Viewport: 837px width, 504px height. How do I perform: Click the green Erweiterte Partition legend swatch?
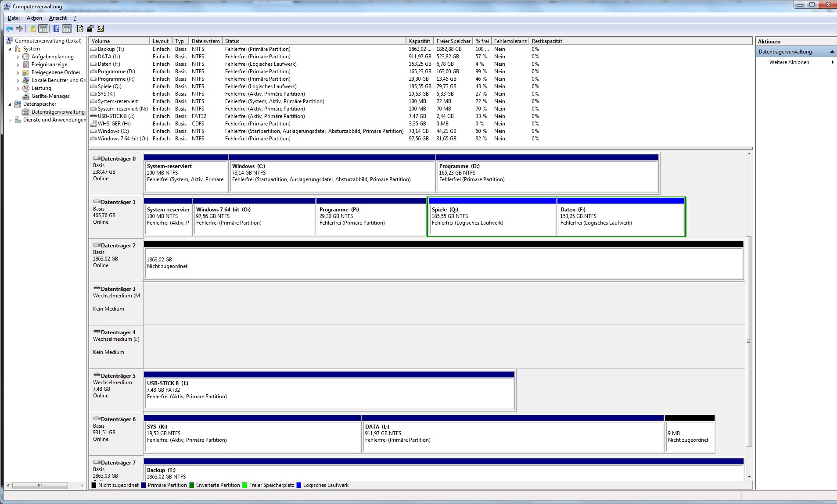pos(192,485)
